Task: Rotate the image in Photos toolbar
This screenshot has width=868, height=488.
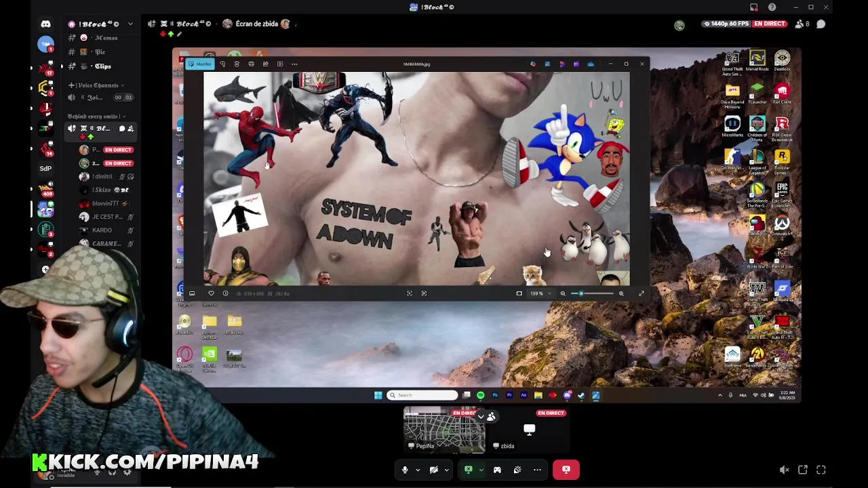Action: (x=222, y=64)
